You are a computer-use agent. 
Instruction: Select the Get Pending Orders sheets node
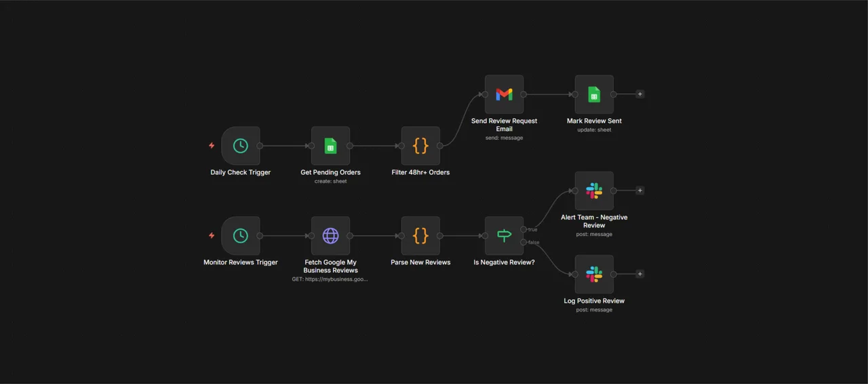[330, 146]
